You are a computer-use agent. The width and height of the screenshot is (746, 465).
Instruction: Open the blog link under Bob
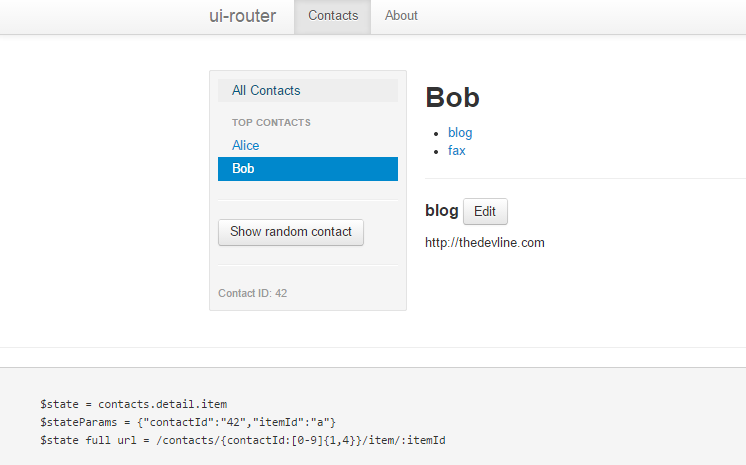pyautogui.click(x=460, y=133)
